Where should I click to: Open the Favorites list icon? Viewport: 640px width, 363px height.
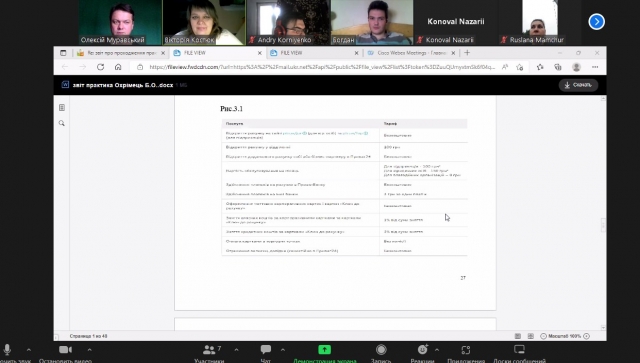[x=540, y=67]
